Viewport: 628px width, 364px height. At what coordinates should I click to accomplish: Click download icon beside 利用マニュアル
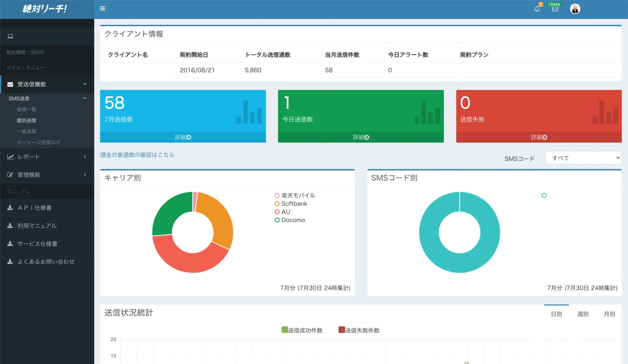pyautogui.click(x=10, y=226)
